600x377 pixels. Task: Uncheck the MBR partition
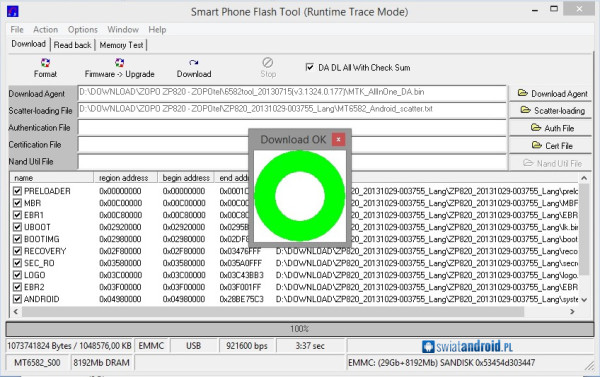17,203
